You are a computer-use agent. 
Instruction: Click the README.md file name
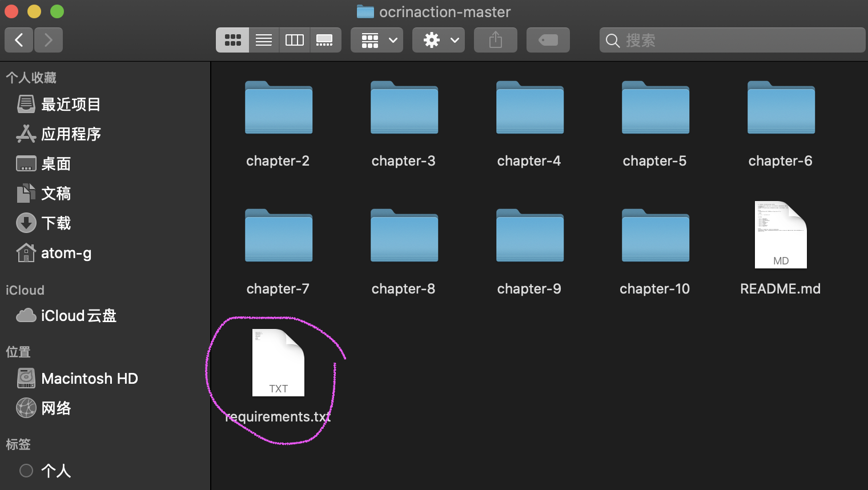coord(781,289)
